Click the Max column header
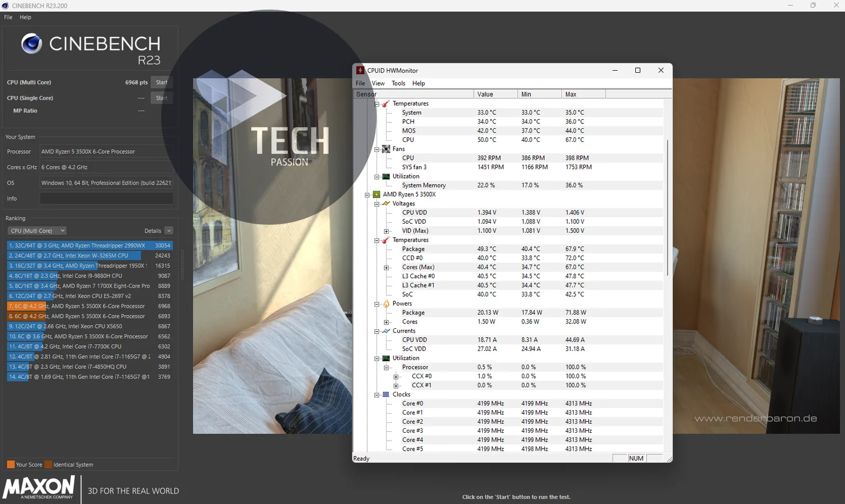 point(584,94)
